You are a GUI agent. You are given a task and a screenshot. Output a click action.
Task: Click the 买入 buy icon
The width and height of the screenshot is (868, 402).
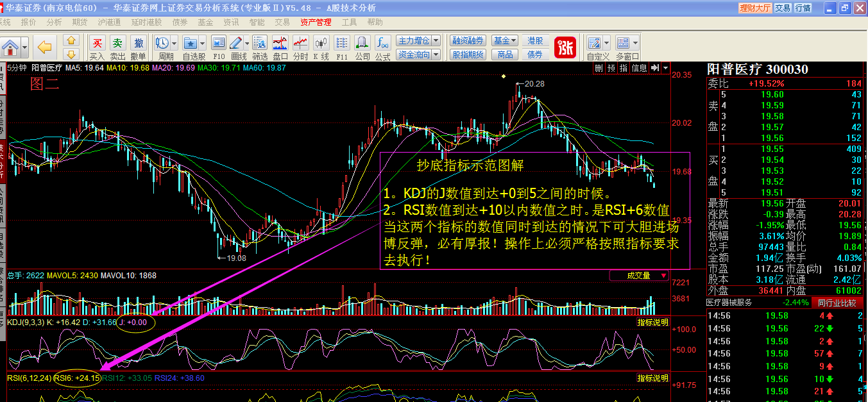pos(97,43)
